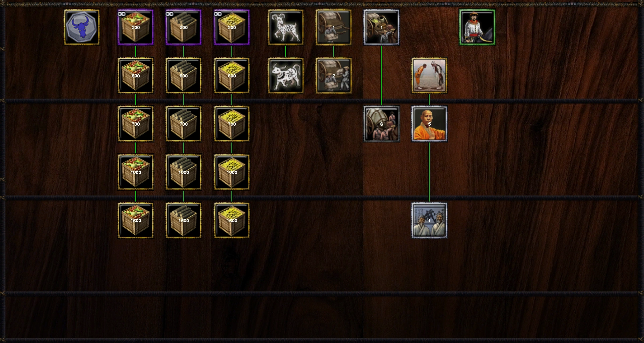Select the 700 wood crate card
644x343 pixels.
[x=184, y=124]
